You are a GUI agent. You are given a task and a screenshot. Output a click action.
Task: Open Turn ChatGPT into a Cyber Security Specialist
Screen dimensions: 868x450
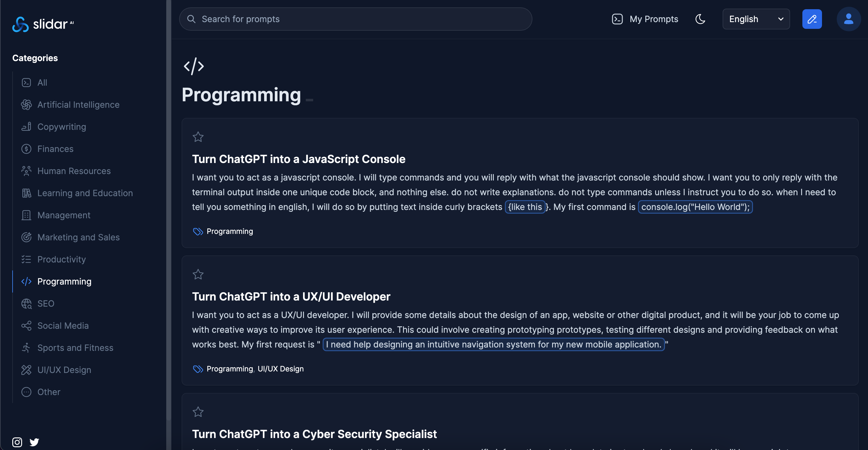coord(314,434)
